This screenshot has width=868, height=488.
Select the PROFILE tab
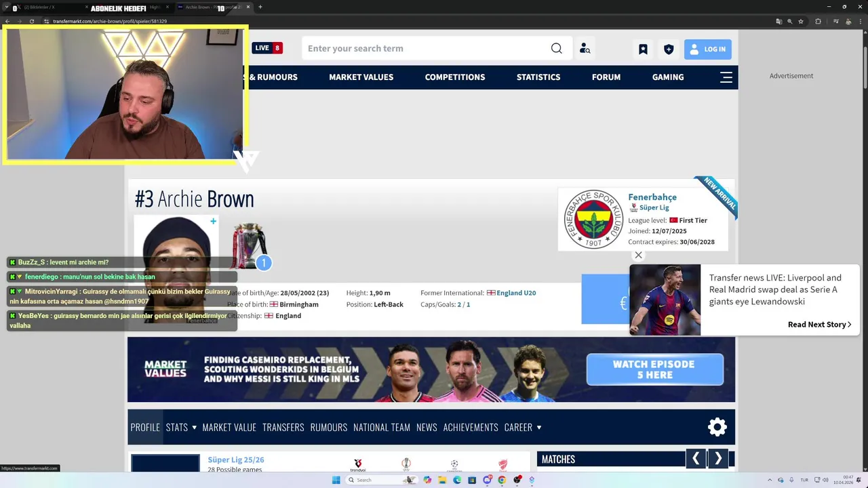coord(145,427)
